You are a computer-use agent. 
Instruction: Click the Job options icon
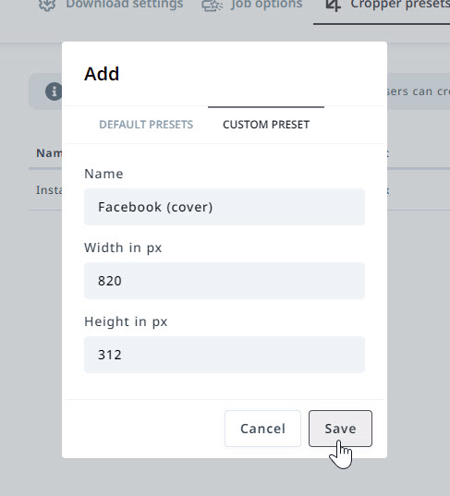coord(212,5)
